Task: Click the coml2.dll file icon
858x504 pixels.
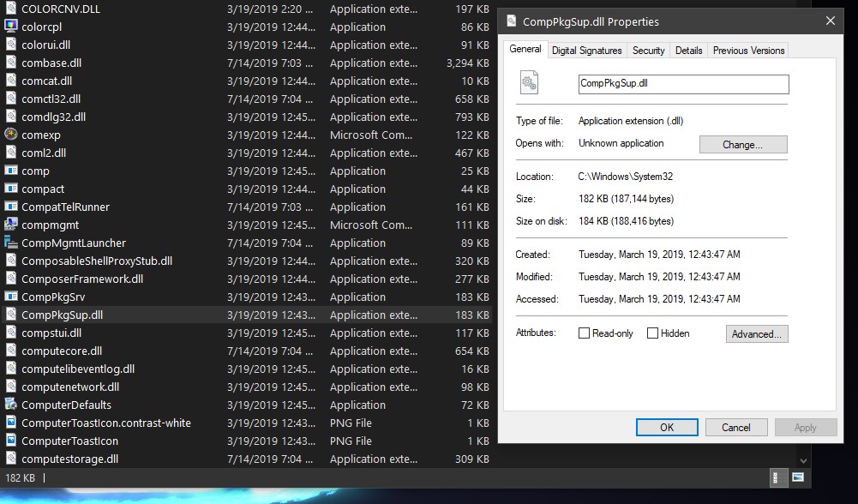Action: pos(11,153)
